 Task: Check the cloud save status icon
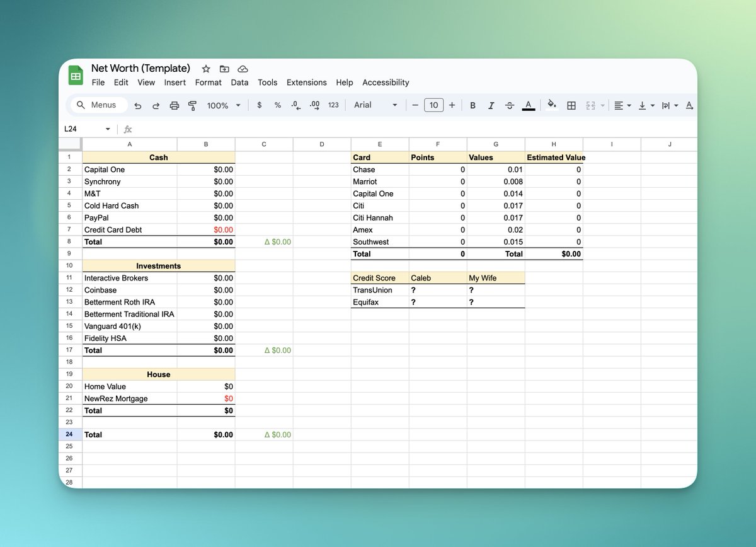pyautogui.click(x=243, y=69)
